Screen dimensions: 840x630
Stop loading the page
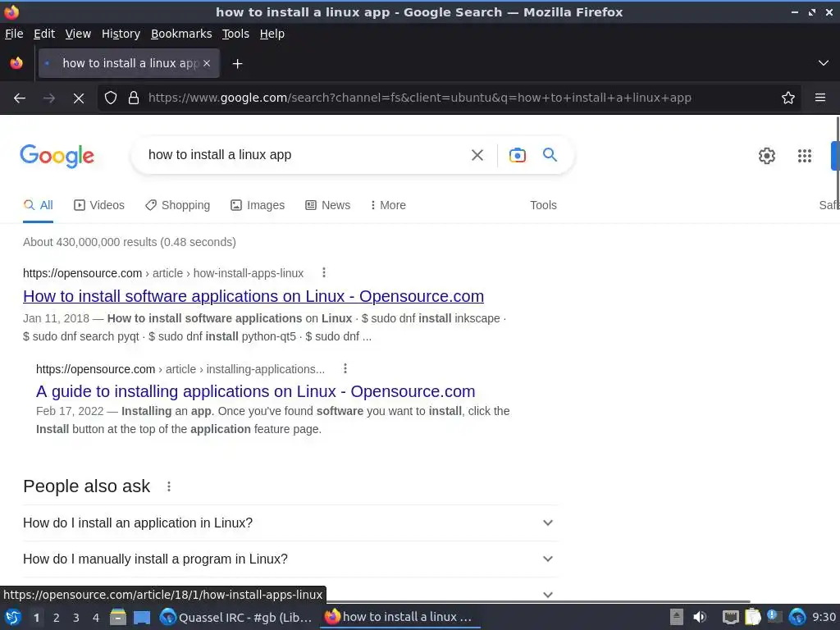(x=79, y=98)
